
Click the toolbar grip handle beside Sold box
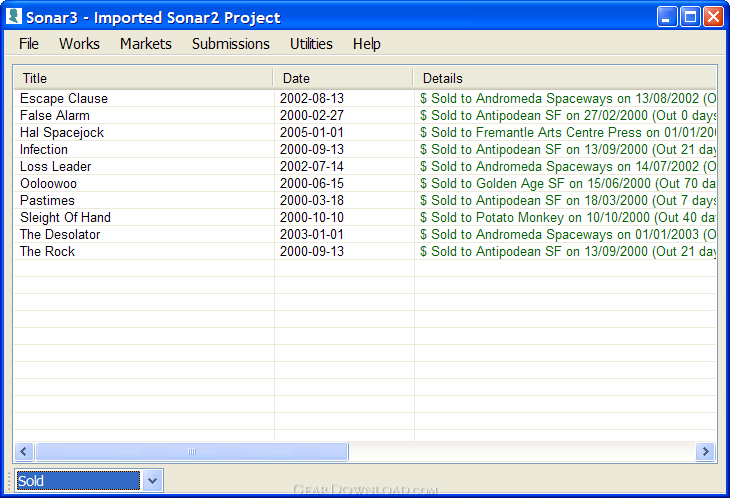9,481
